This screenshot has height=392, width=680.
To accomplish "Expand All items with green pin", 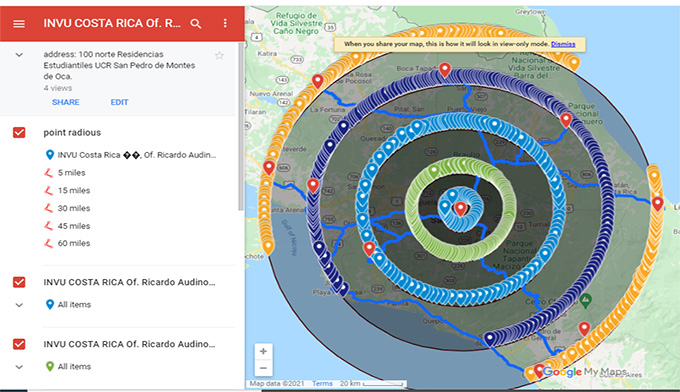I will [x=19, y=367].
